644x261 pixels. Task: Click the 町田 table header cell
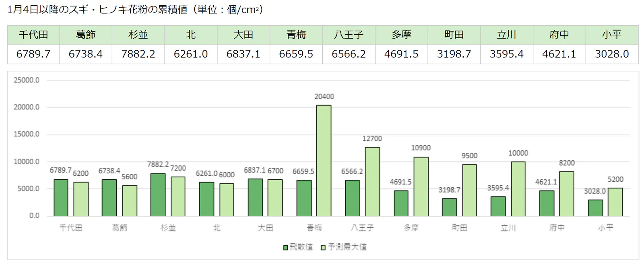tap(454, 35)
